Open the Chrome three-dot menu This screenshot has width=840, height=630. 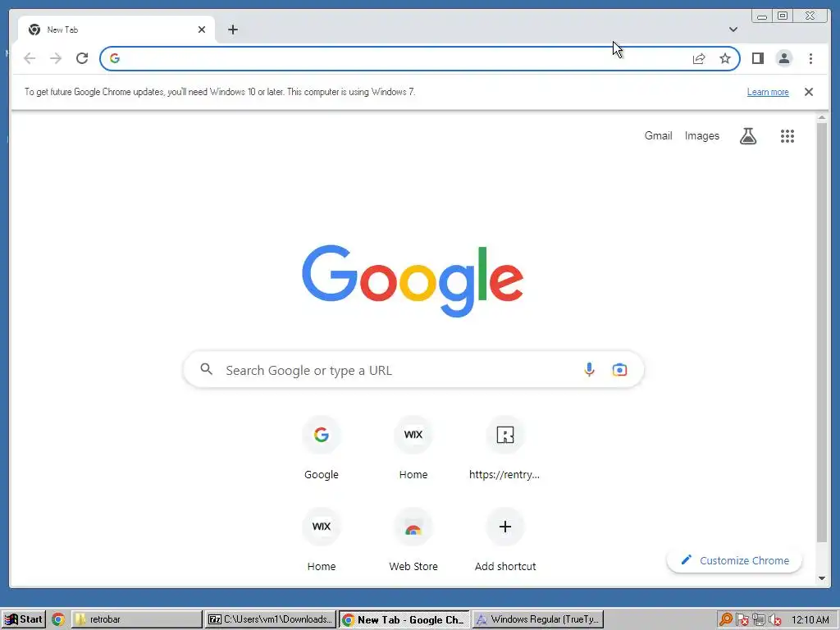(810, 58)
